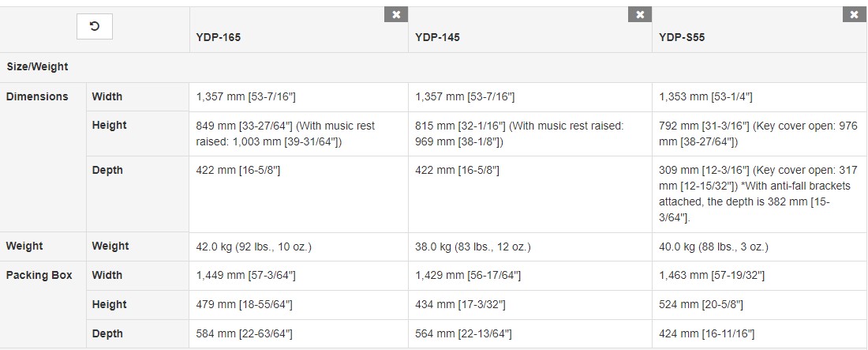Click the YDP-165 height cell 849 mm
The height and width of the screenshot is (350, 868).
(299, 134)
